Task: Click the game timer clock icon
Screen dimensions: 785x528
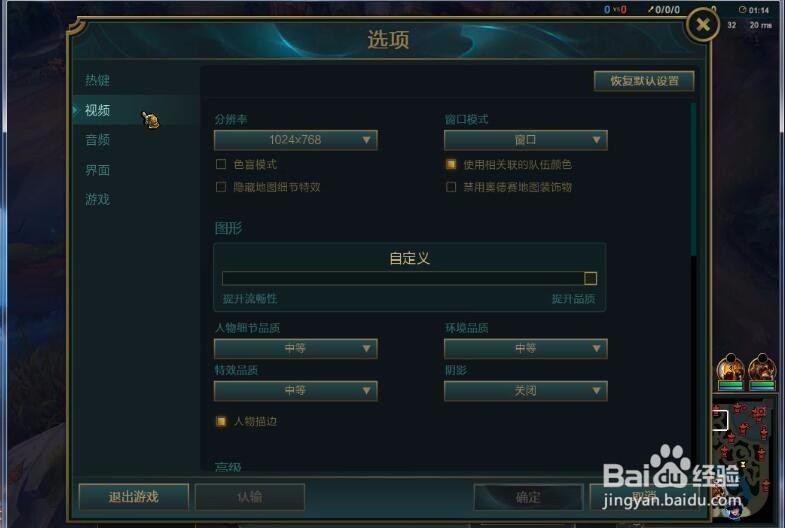Action: click(x=742, y=10)
